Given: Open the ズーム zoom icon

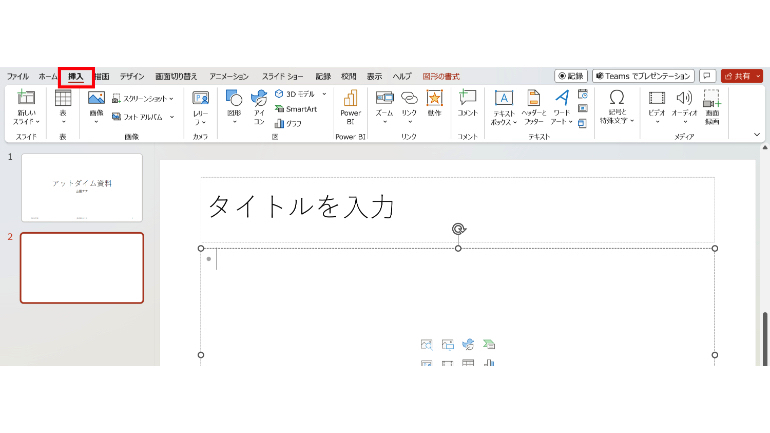Looking at the screenshot, I should pyautogui.click(x=385, y=97).
